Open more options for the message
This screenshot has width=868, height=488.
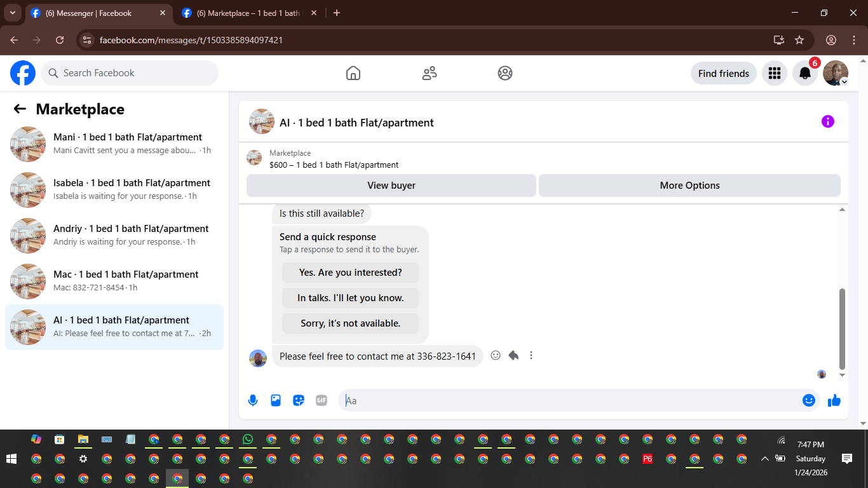531,355
